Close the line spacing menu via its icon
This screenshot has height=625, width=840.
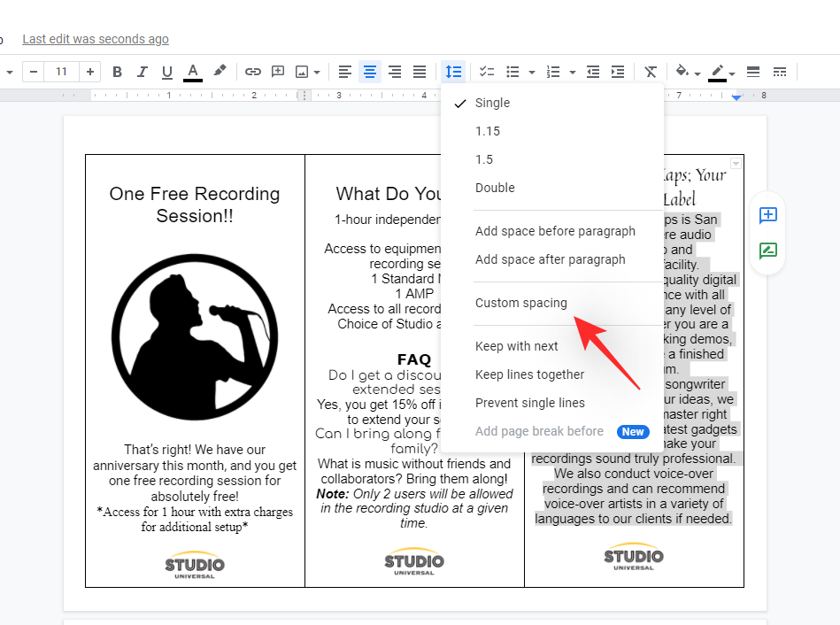[454, 72]
